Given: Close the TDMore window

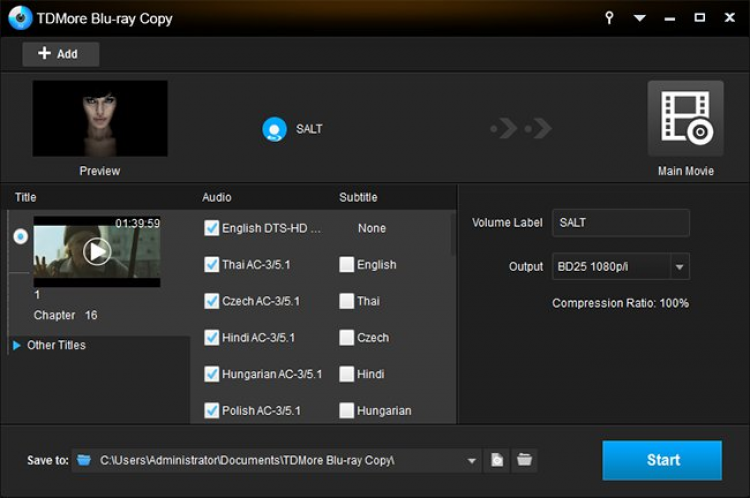Looking at the screenshot, I should pos(729,18).
